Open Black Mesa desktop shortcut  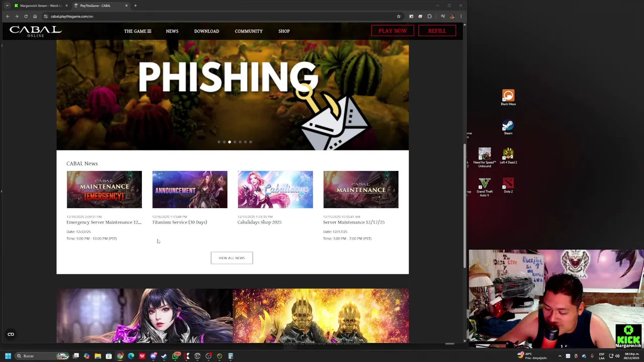point(508,98)
